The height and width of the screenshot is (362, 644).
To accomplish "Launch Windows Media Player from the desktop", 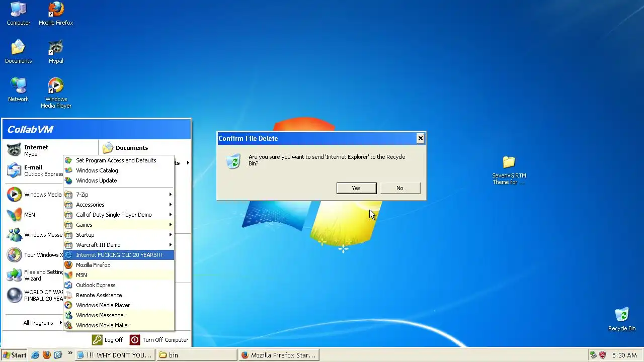I will 56,93.
